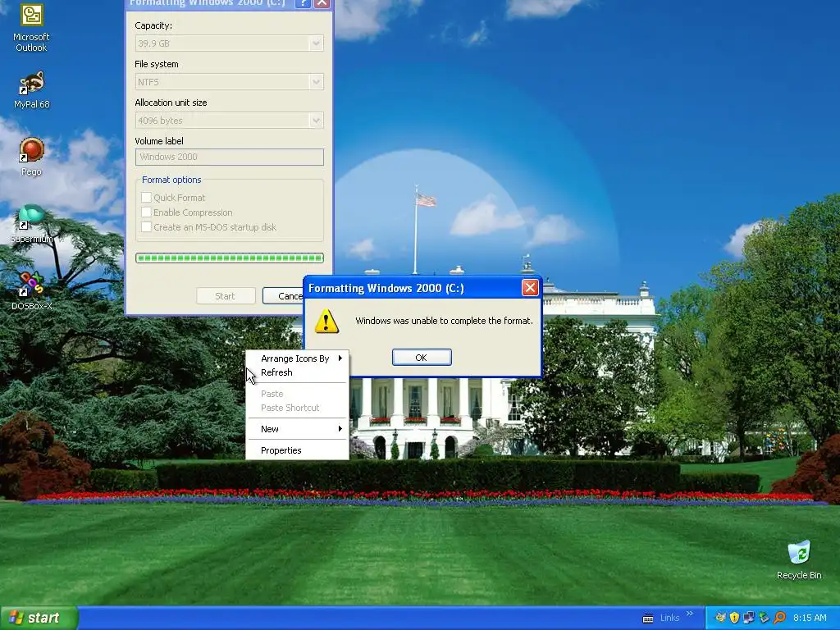Image resolution: width=840 pixels, height=630 pixels.
Task: Click the orange magnifier tray icon
Action: tap(779, 618)
